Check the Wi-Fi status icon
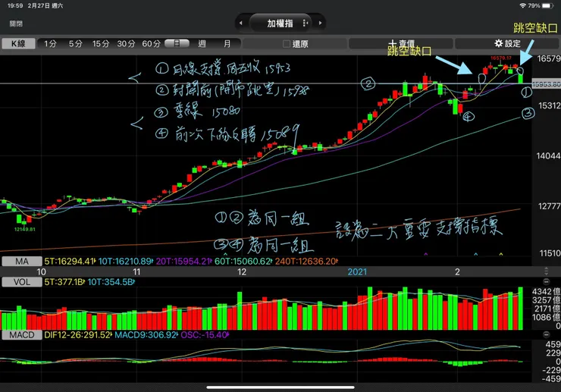561x392 pixels. click(x=523, y=6)
